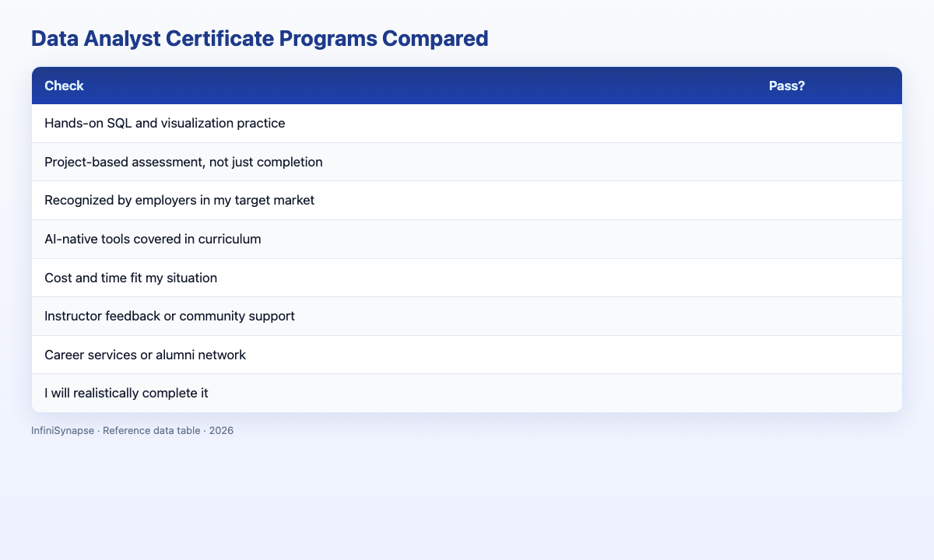The width and height of the screenshot is (934, 560).
Task: Click Pass? cell for Instructor feedback row
Action: (829, 317)
